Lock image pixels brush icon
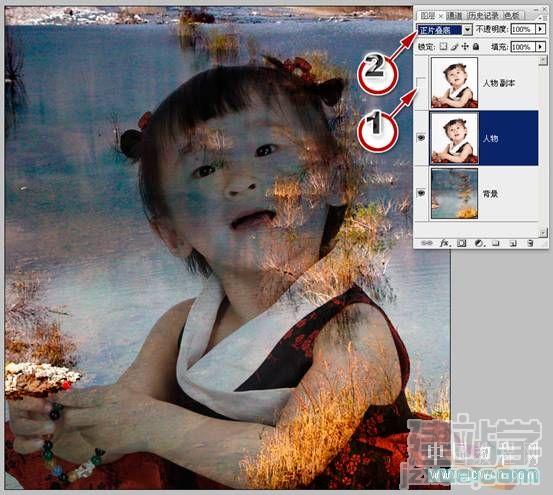The width and height of the screenshot is (553, 495). pyautogui.click(x=455, y=46)
